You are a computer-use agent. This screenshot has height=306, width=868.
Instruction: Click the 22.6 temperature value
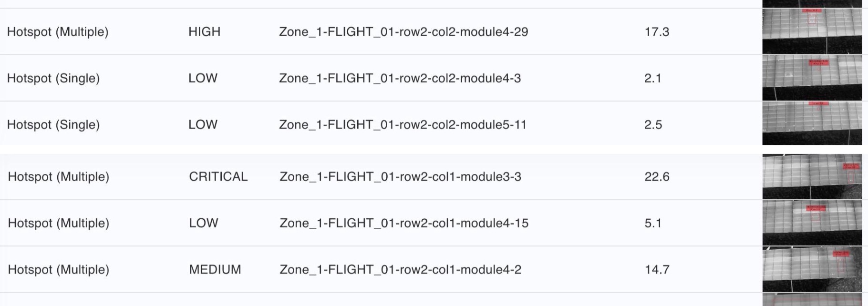(x=657, y=177)
